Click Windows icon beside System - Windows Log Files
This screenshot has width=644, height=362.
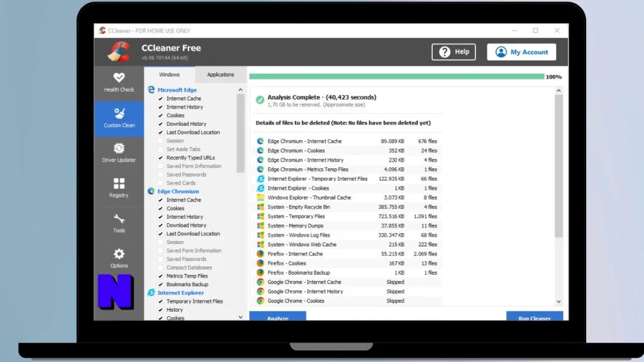(x=260, y=235)
